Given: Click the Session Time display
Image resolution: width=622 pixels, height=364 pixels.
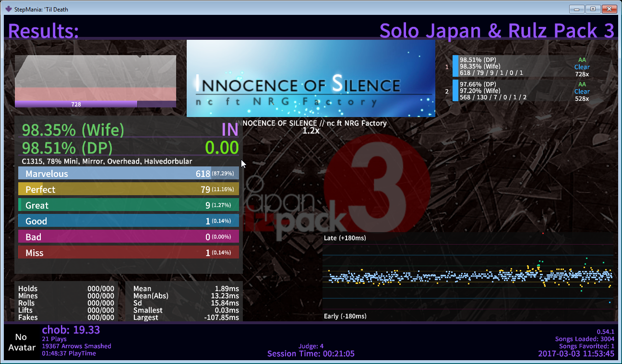Looking at the screenshot, I should click(x=311, y=354).
